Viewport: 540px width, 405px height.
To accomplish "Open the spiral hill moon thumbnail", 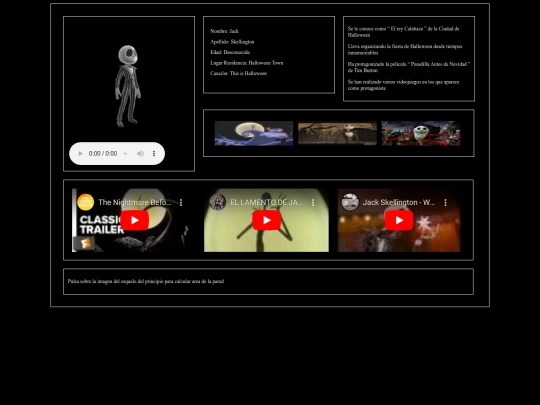I will 254,133.
